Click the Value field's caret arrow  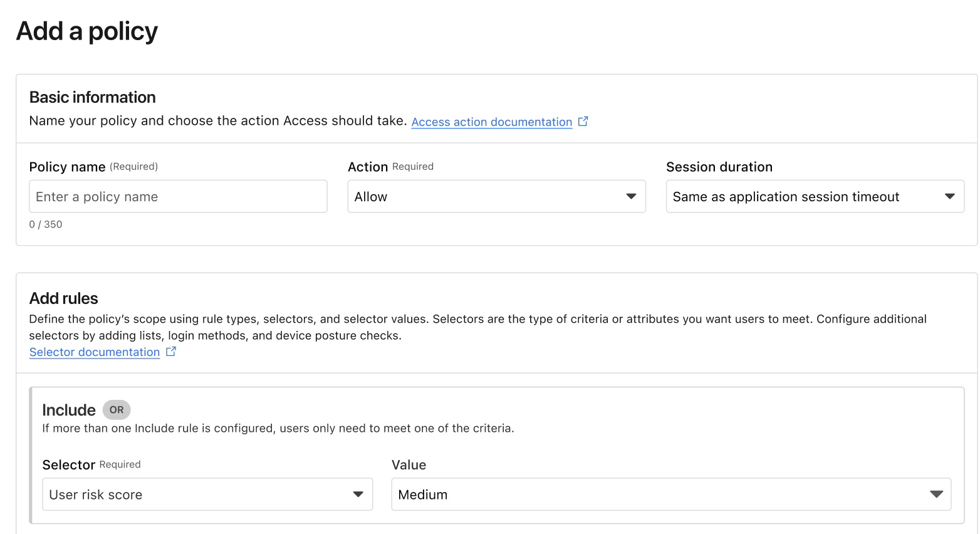pyautogui.click(x=936, y=495)
